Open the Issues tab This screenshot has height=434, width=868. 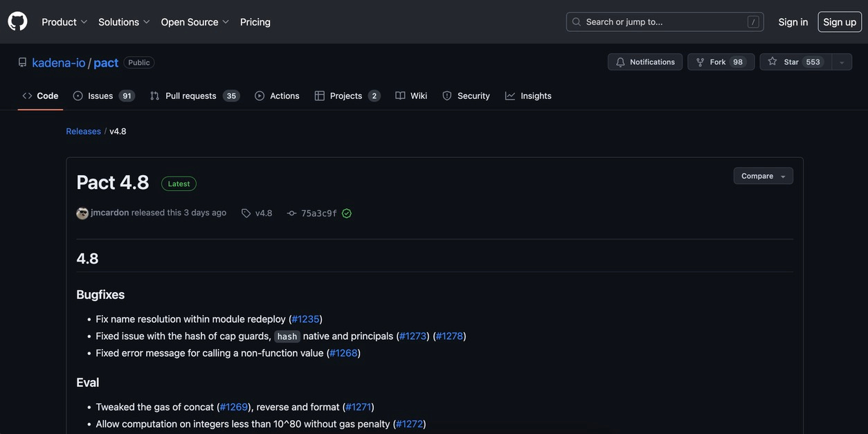click(104, 96)
